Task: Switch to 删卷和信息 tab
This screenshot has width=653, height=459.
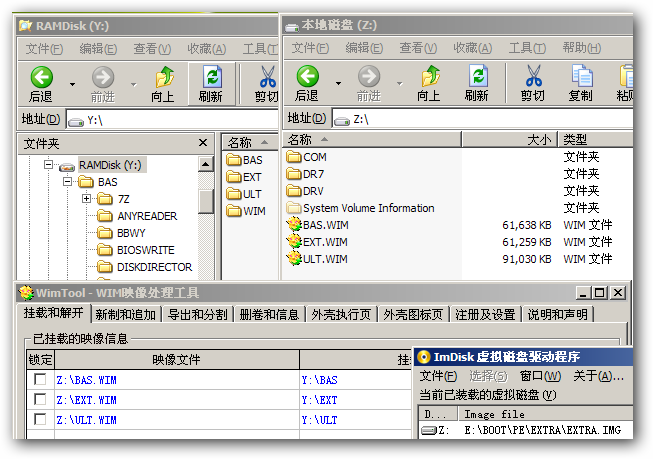Action: pos(269,314)
